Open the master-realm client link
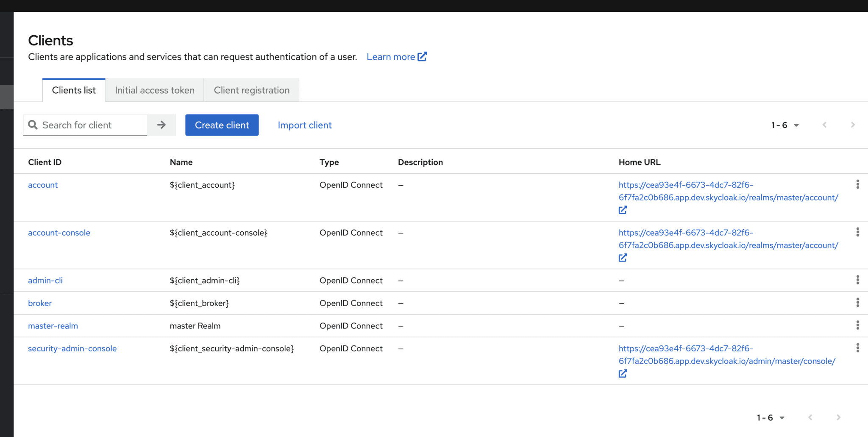 point(53,326)
